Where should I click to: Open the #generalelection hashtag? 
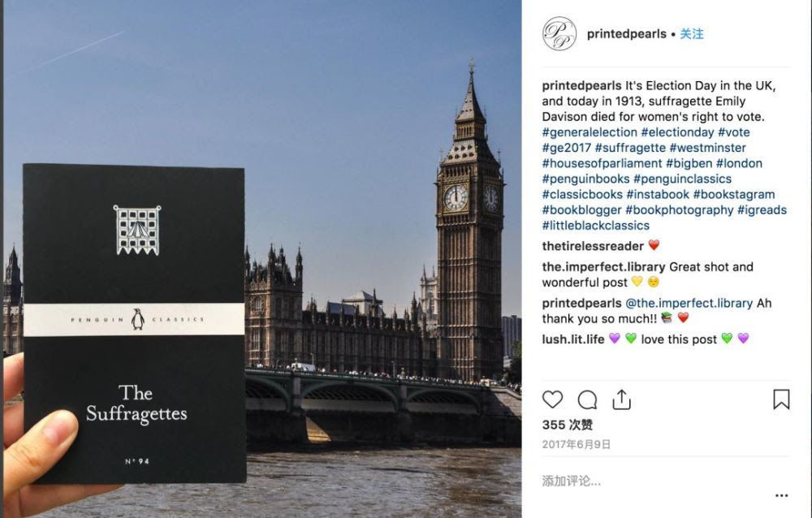(590, 132)
